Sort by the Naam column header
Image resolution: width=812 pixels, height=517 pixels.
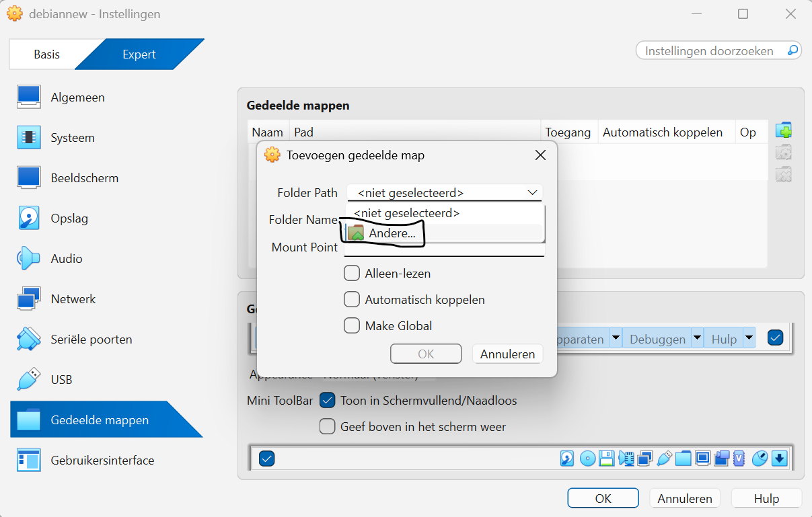coord(268,132)
